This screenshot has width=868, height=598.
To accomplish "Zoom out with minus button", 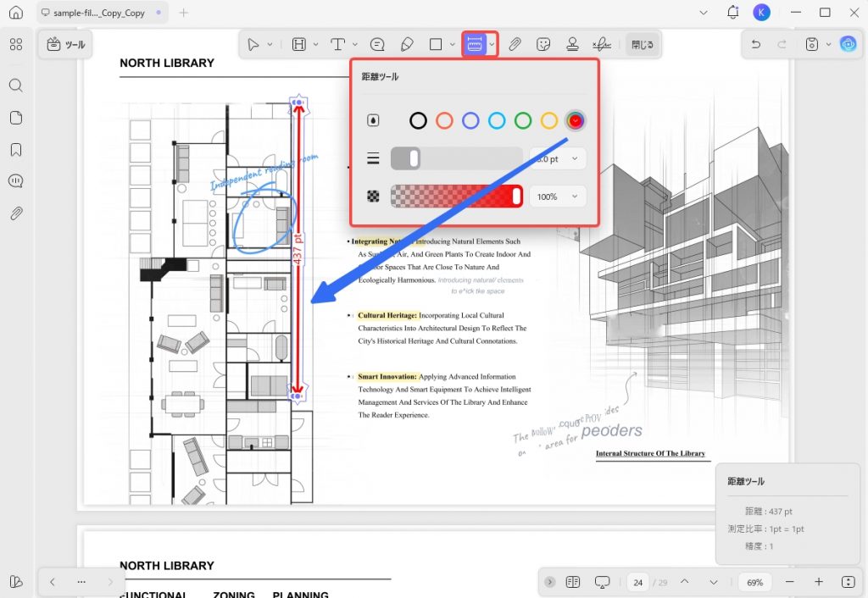I will click(x=790, y=582).
